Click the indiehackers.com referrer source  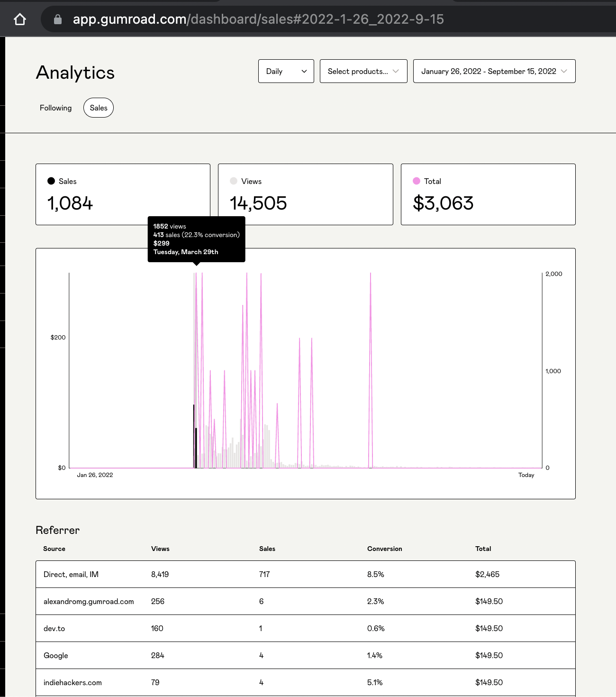point(72,682)
